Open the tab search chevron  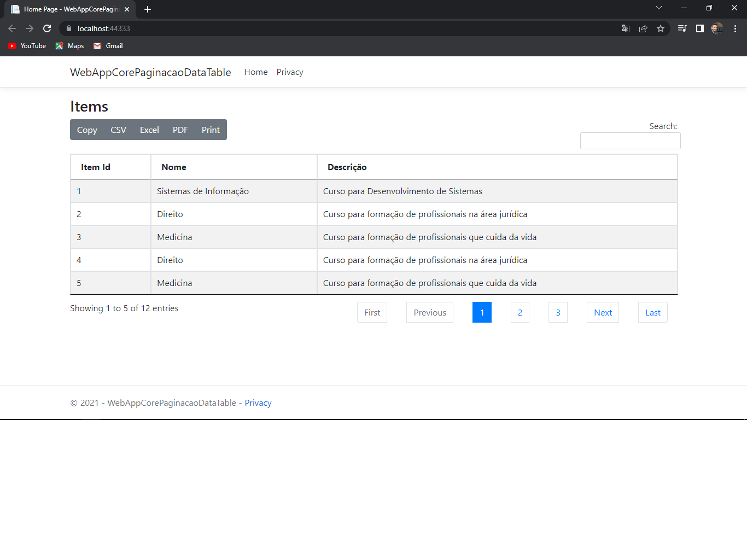pos(659,8)
